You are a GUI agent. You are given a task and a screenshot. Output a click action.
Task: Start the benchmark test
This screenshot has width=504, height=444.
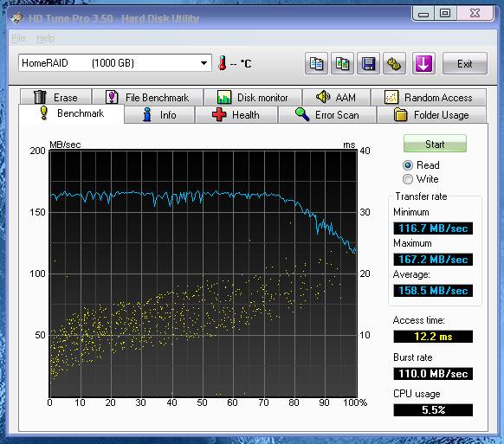[435, 144]
